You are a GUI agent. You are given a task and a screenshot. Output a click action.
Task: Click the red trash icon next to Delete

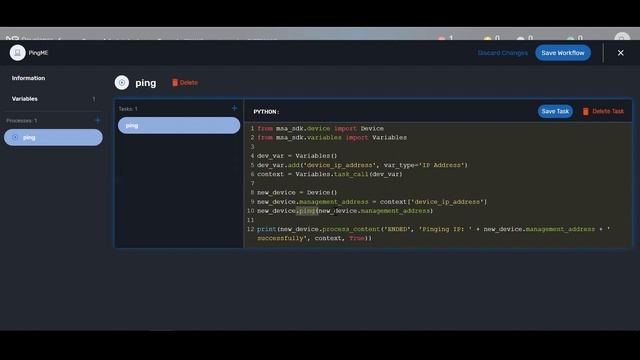coord(175,82)
